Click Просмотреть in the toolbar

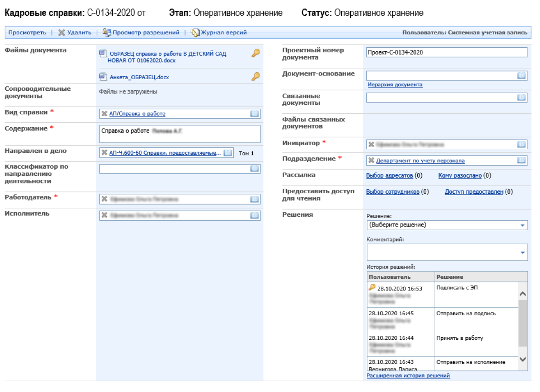27,32
